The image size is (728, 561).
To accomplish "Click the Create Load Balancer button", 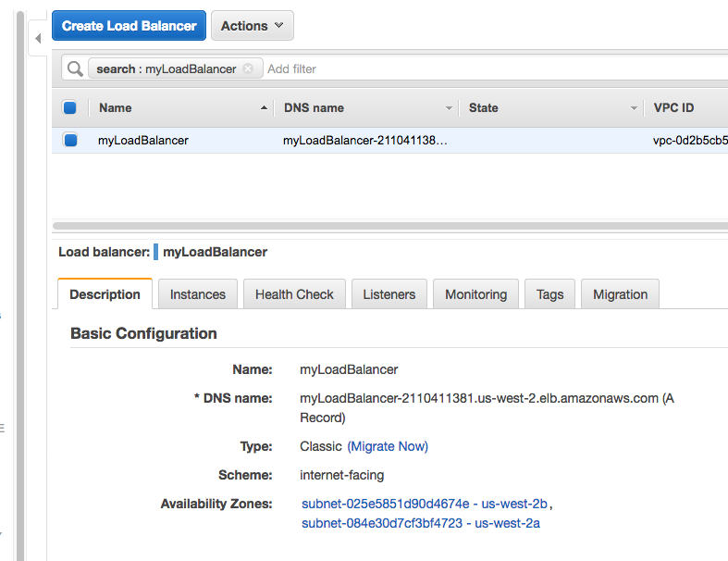I will click(x=129, y=26).
